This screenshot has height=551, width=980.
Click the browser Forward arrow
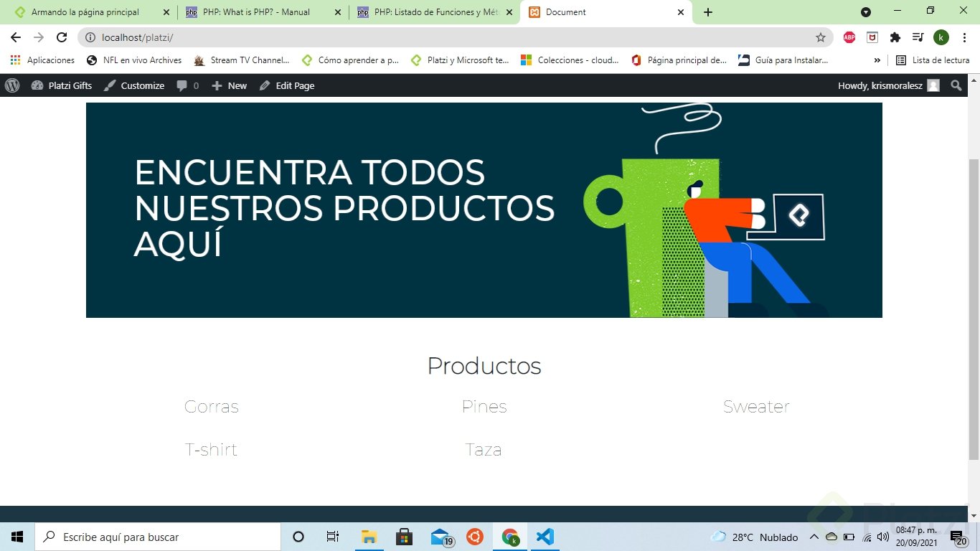39,37
